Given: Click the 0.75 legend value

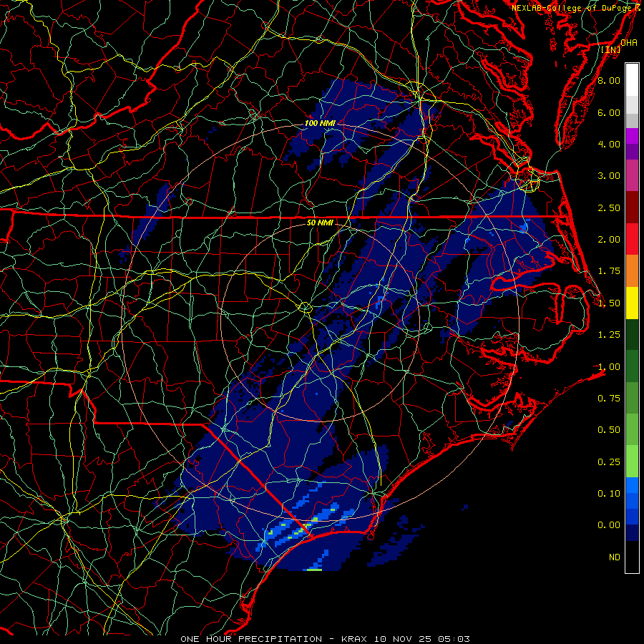Looking at the screenshot, I should pos(609,399).
